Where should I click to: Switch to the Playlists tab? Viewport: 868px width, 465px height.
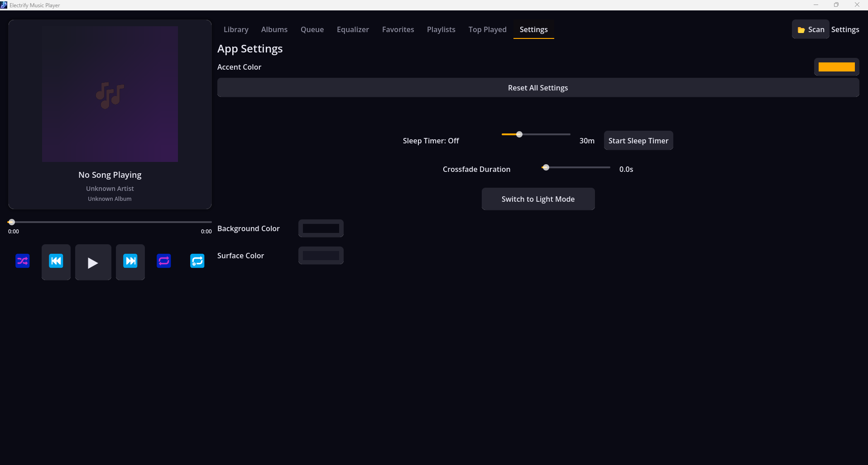[441, 29]
